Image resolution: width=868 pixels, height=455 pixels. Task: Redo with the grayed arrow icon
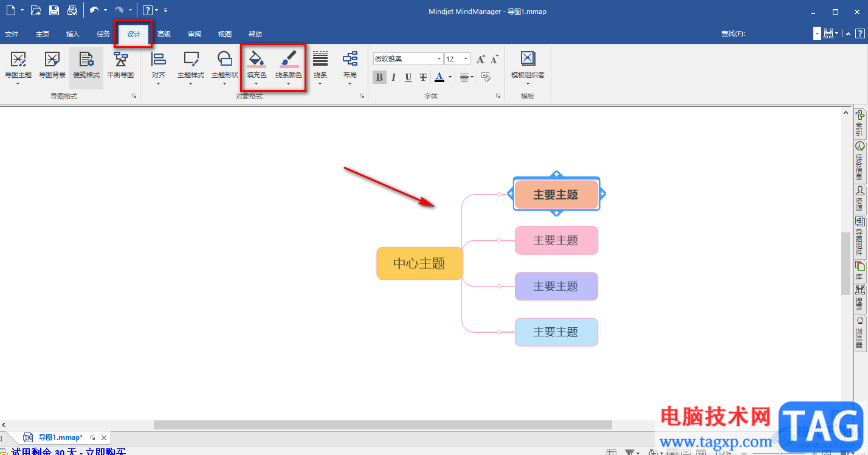point(119,10)
